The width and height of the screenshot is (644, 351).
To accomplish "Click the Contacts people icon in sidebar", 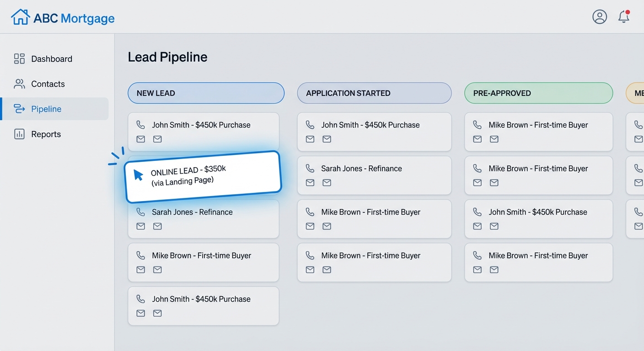I will pyautogui.click(x=19, y=84).
